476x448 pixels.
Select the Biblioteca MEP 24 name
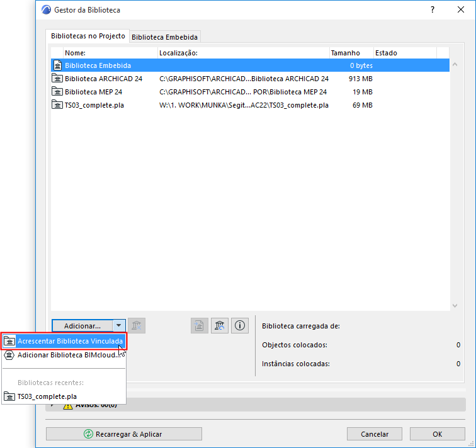tap(93, 92)
